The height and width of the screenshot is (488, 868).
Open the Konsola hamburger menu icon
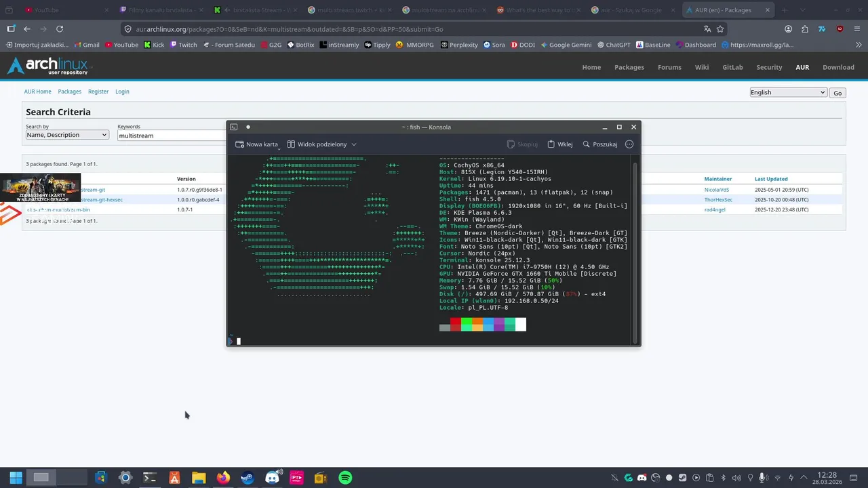[629, 144]
